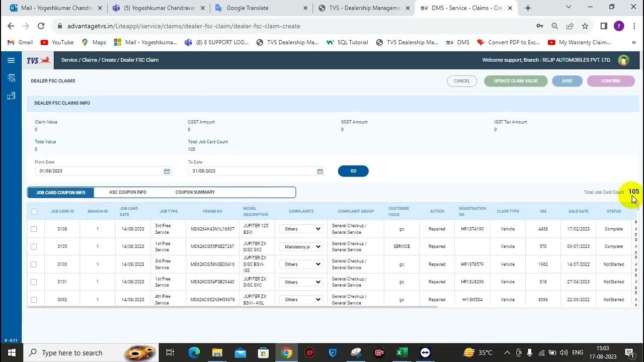Click the From Date field
Viewport: 644px width, 362px height.
103,171
